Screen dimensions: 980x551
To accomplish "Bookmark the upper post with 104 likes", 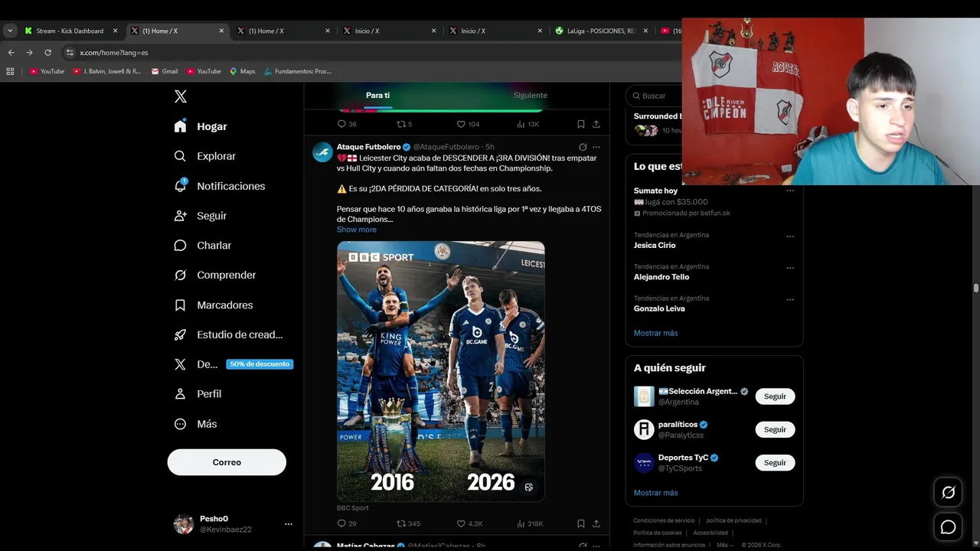I will (x=581, y=124).
